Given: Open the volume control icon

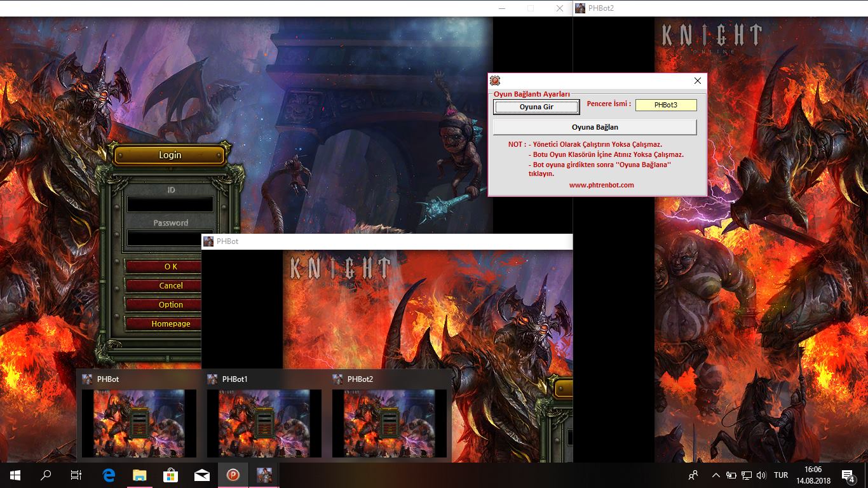Looking at the screenshot, I should tap(761, 475).
